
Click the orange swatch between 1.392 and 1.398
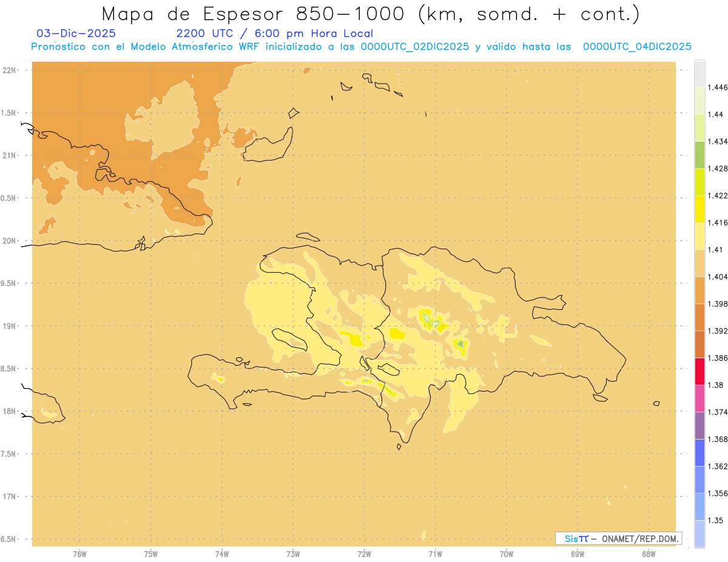point(699,317)
